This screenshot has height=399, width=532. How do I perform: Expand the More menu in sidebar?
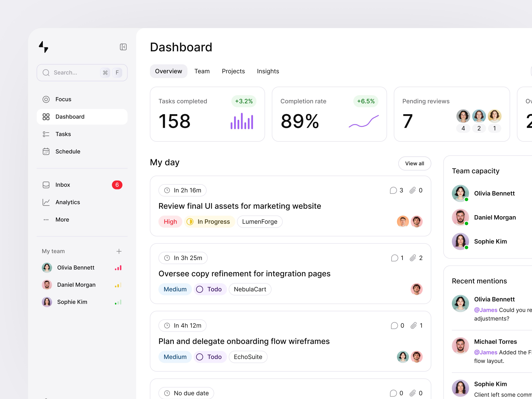click(x=62, y=220)
